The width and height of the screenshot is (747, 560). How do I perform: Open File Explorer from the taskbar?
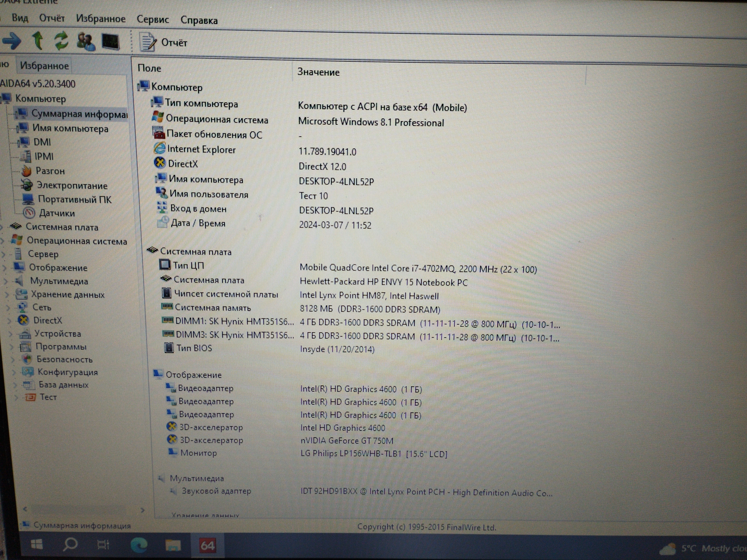coord(173,545)
